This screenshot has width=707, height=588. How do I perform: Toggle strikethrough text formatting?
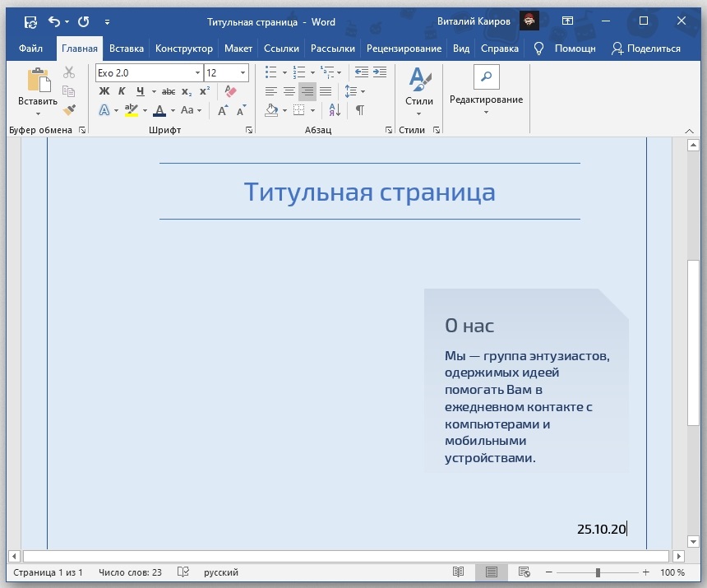click(x=169, y=91)
